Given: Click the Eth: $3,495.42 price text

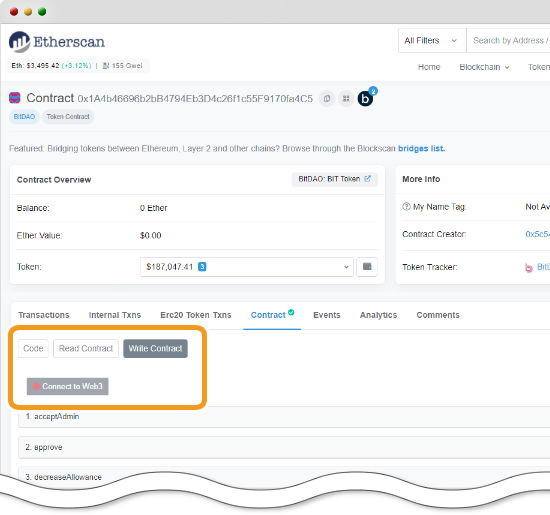Looking at the screenshot, I should (x=35, y=66).
